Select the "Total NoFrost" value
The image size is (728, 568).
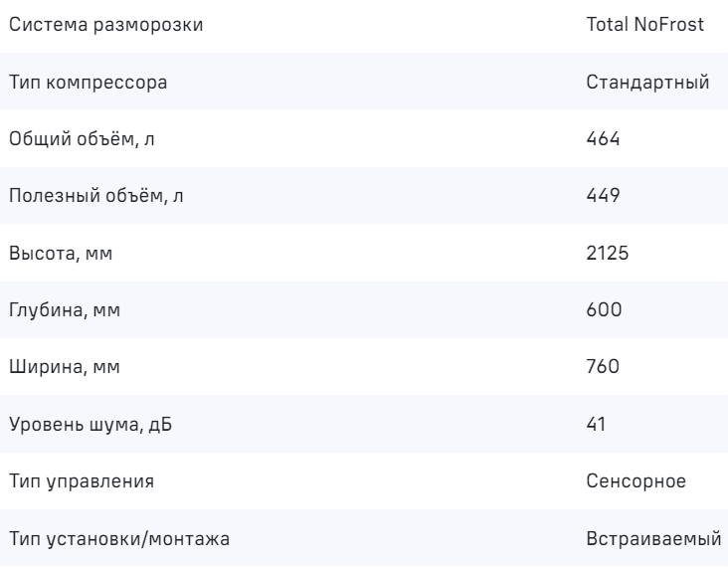click(646, 24)
